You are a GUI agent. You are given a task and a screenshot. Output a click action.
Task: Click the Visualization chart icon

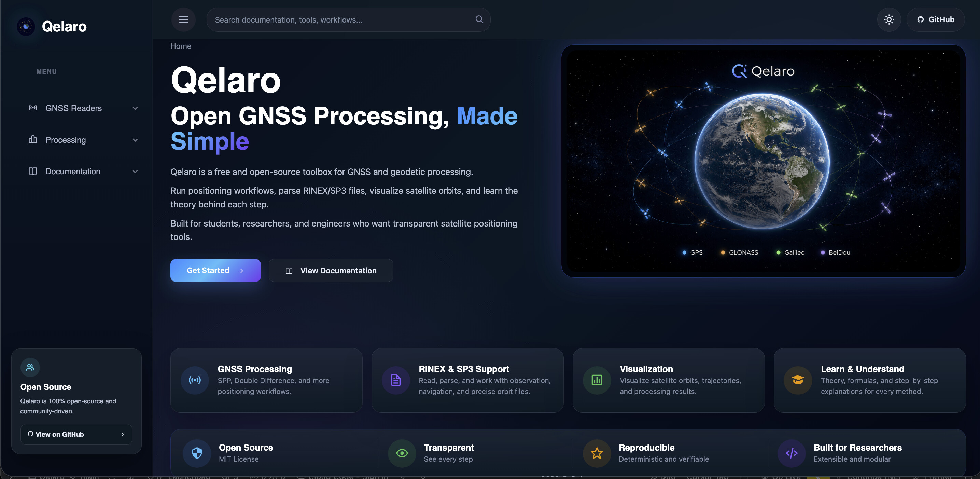tap(597, 380)
